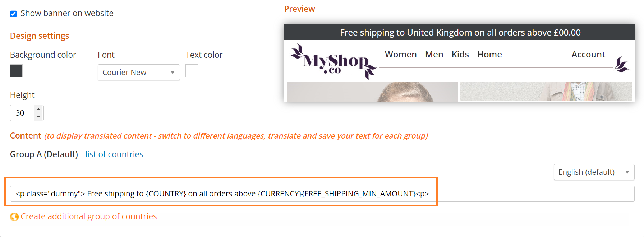This screenshot has height=238, width=644.
Task: Click into the banner content text field
Action: point(322,194)
